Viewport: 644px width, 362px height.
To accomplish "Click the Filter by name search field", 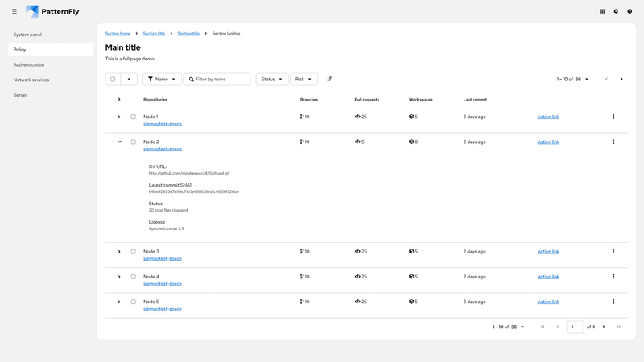I will pos(221,79).
